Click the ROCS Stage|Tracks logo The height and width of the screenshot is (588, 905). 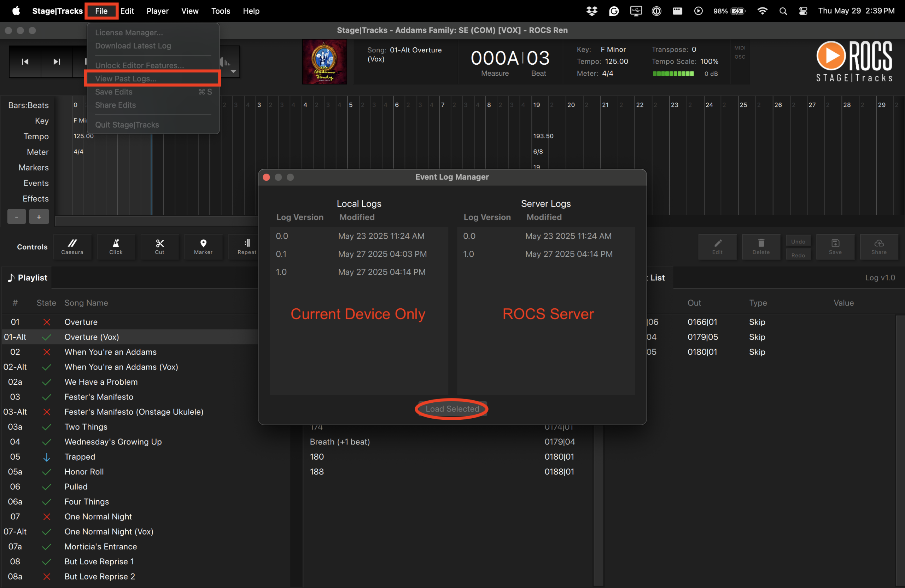[x=854, y=61]
